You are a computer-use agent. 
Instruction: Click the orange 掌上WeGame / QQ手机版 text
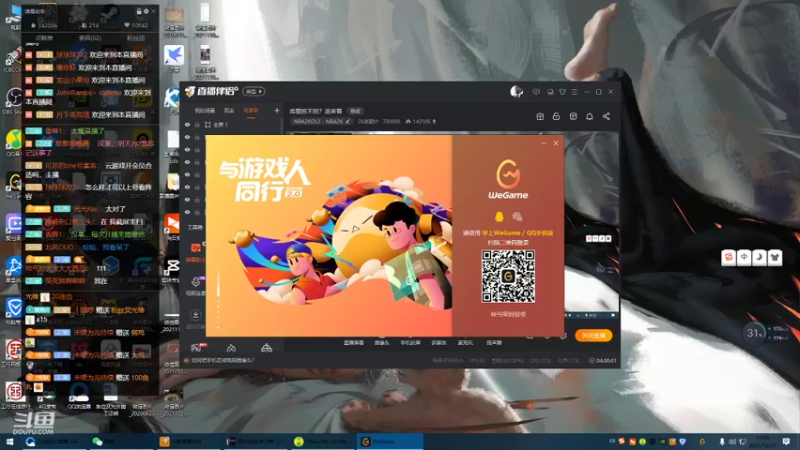(517, 233)
